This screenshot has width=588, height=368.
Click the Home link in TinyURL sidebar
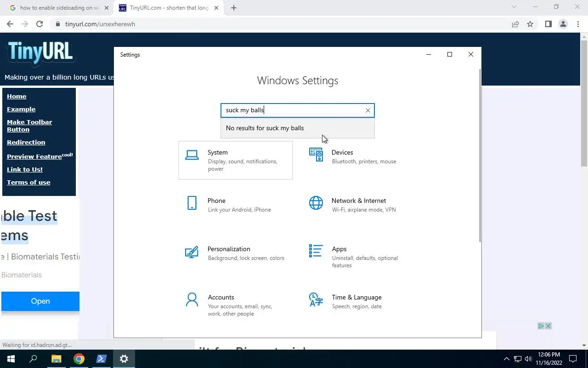pos(17,96)
